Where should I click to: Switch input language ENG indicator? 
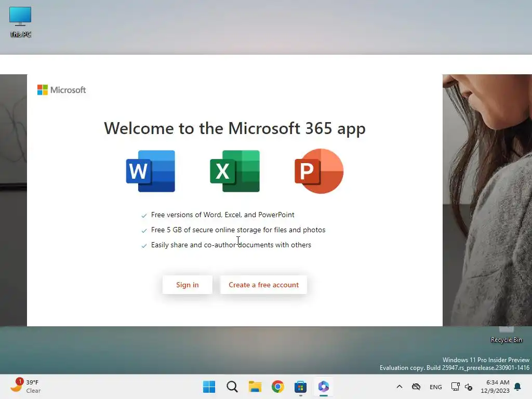[x=436, y=387]
